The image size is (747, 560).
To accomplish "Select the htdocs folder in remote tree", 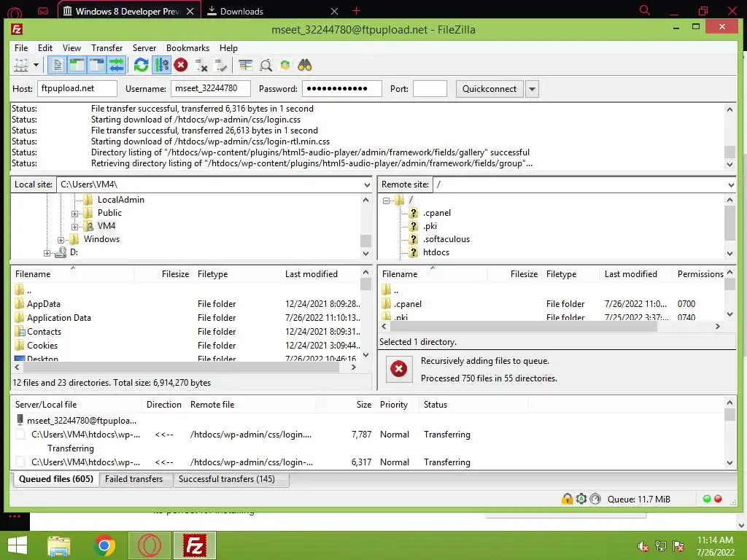I will pyautogui.click(x=436, y=252).
